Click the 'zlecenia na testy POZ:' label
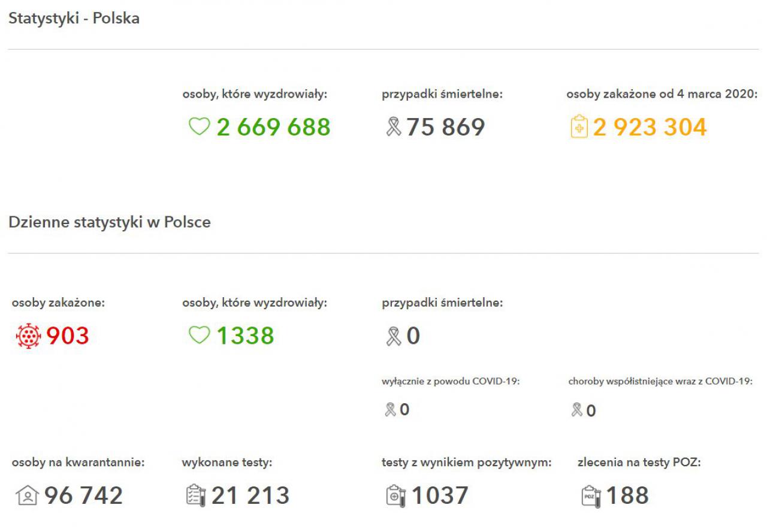The width and height of the screenshot is (767, 532). pyautogui.click(x=639, y=463)
